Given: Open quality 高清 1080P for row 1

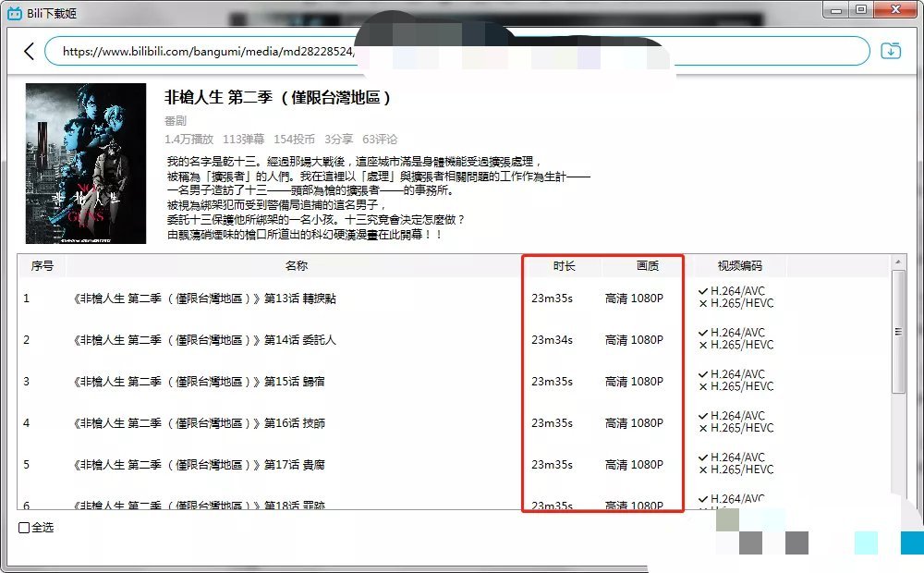Looking at the screenshot, I should point(634,299).
